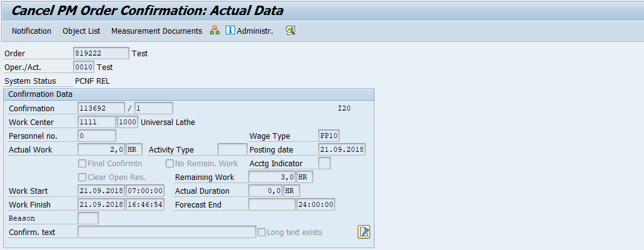
Task: Click the Test text beside Order field
Action: [139, 53]
